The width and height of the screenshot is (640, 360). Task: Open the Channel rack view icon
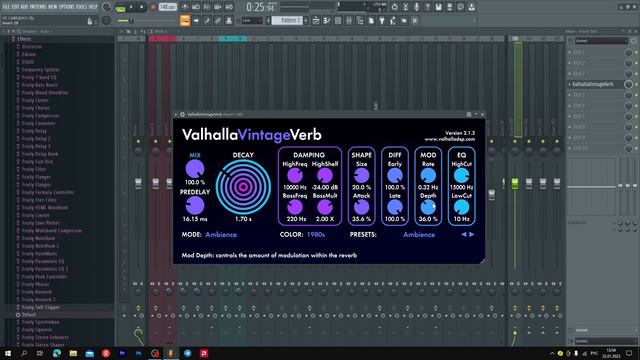338,20
